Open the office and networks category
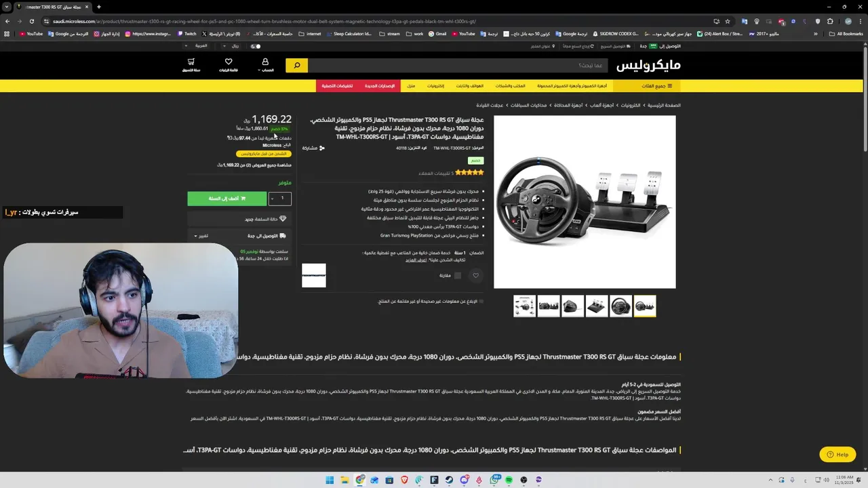Image resolution: width=868 pixels, height=488 pixels. coord(510,86)
